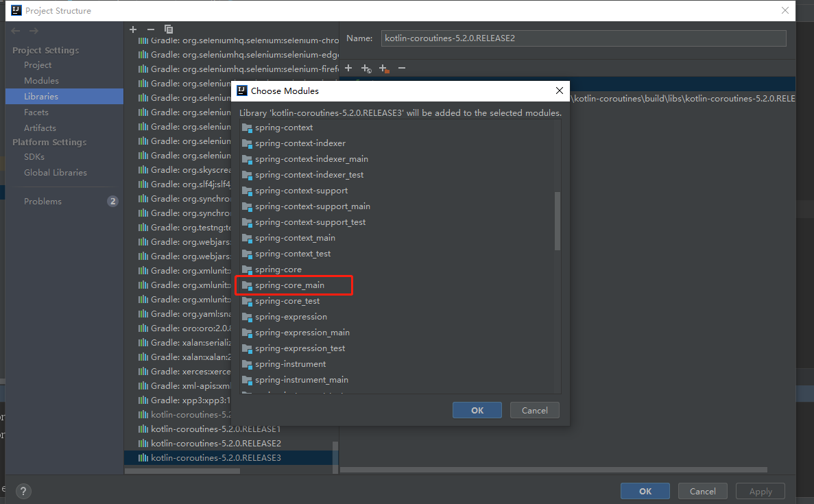Viewport: 814px width, 504px height.
Task: Close the Choose Modules dialog
Action: point(559,91)
